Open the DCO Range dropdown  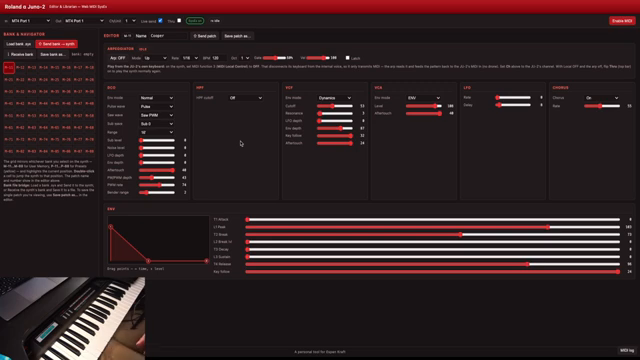(157, 132)
